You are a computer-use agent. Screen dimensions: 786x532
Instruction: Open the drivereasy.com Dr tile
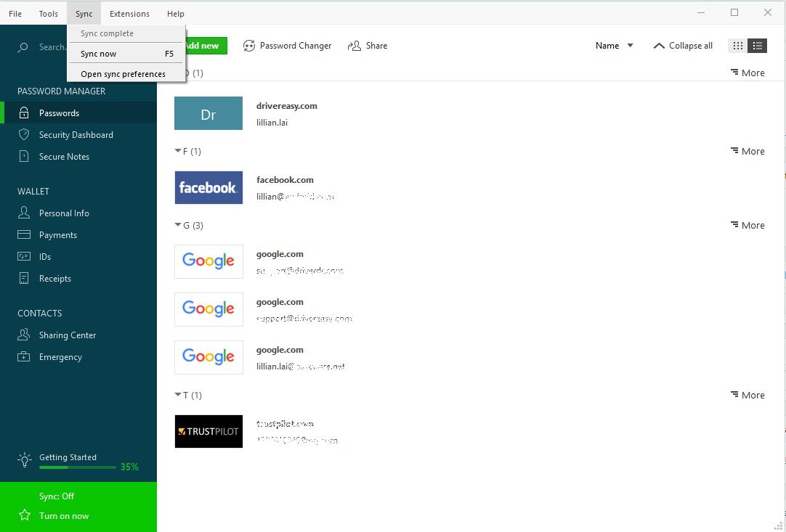tap(208, 113)
